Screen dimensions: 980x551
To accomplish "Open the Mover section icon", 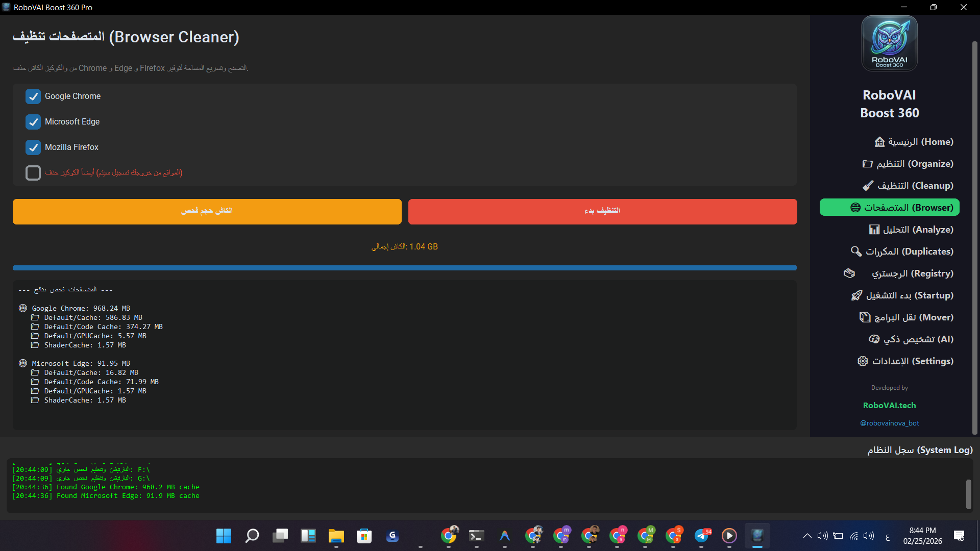I will coord(865,317).
